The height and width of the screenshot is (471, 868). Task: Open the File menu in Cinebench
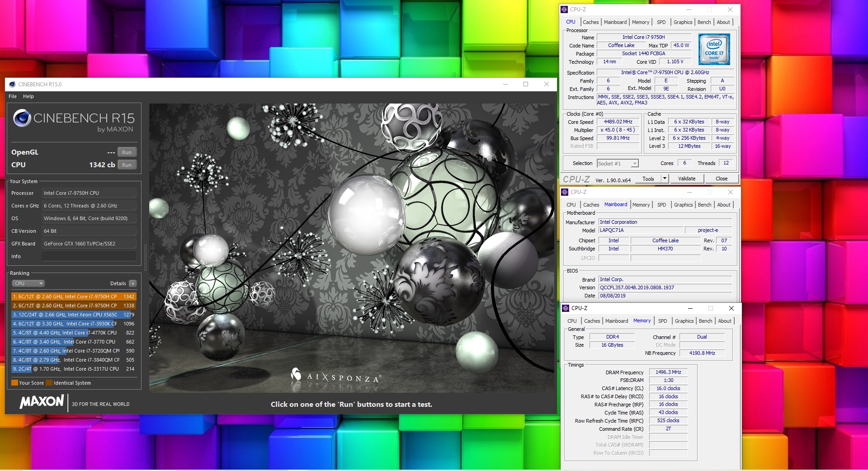(13, 96)
